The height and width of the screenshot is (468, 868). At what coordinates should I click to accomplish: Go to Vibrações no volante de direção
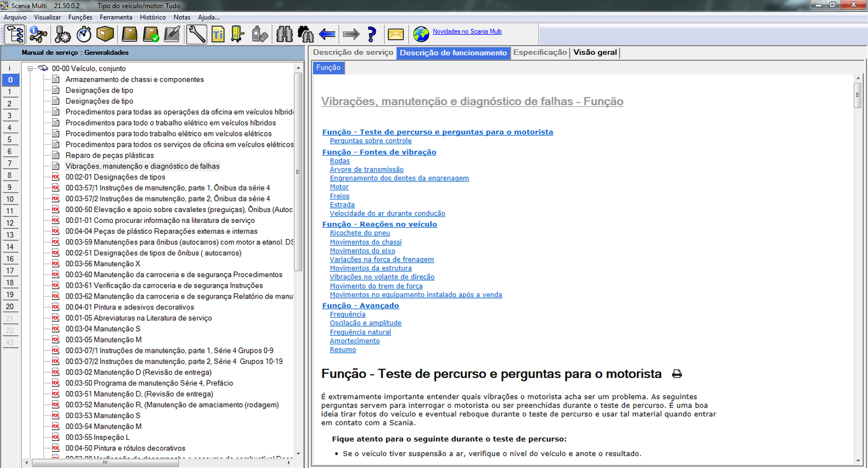[x=382, y=277]
